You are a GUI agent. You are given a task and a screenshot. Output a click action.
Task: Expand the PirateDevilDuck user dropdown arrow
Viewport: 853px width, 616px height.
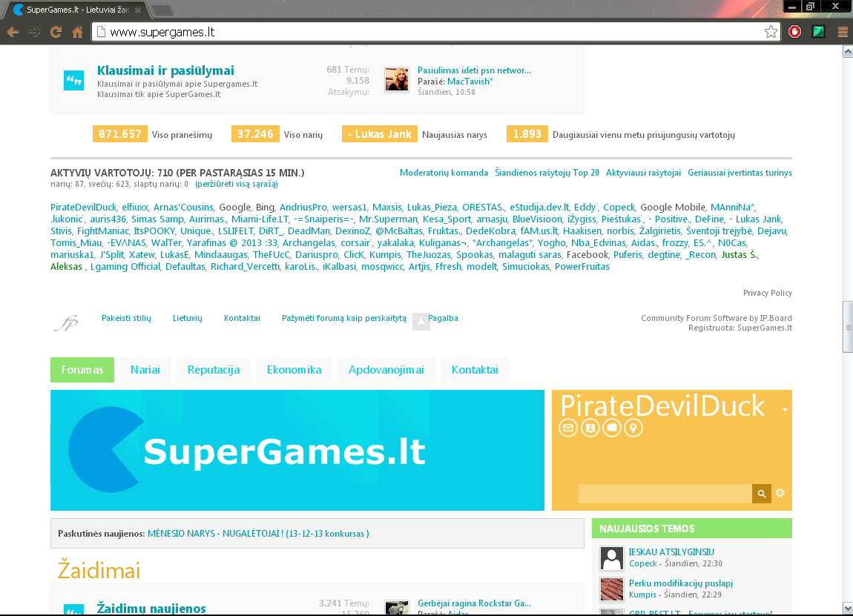[x=785, y=410]
